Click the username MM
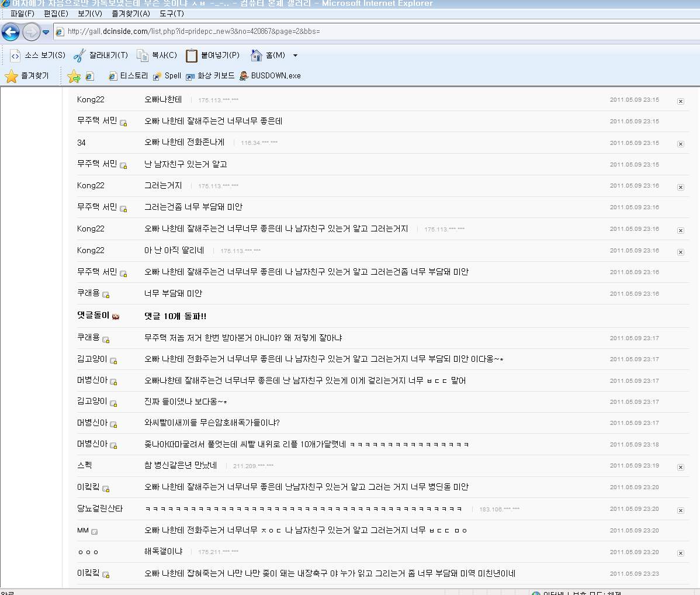The width and height of the screenshot is (700, 595). pyautogui.click(x=82, y=530)
